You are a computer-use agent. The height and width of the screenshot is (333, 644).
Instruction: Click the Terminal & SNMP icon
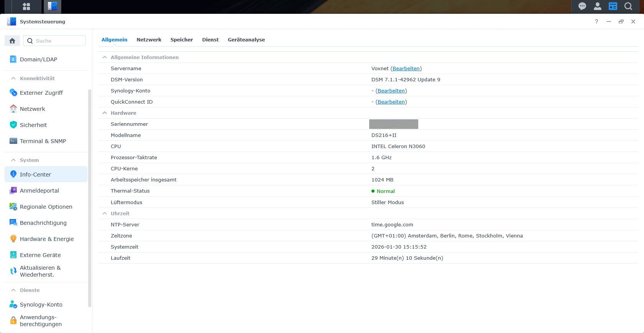tap(13, 141)
